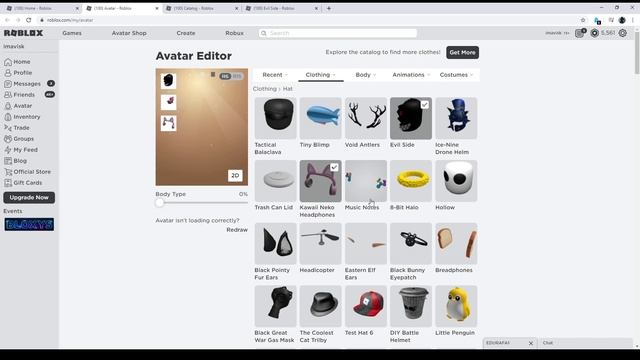Expand the Costumes dropdown tab
The height and width of the screenshot is (360, 640).
[x=456, y=75]
